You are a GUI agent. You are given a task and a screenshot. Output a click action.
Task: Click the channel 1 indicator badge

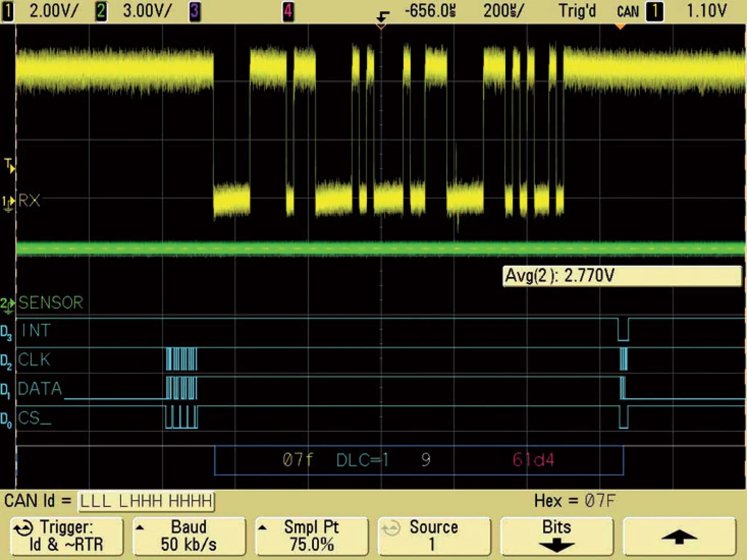(8, 11)
